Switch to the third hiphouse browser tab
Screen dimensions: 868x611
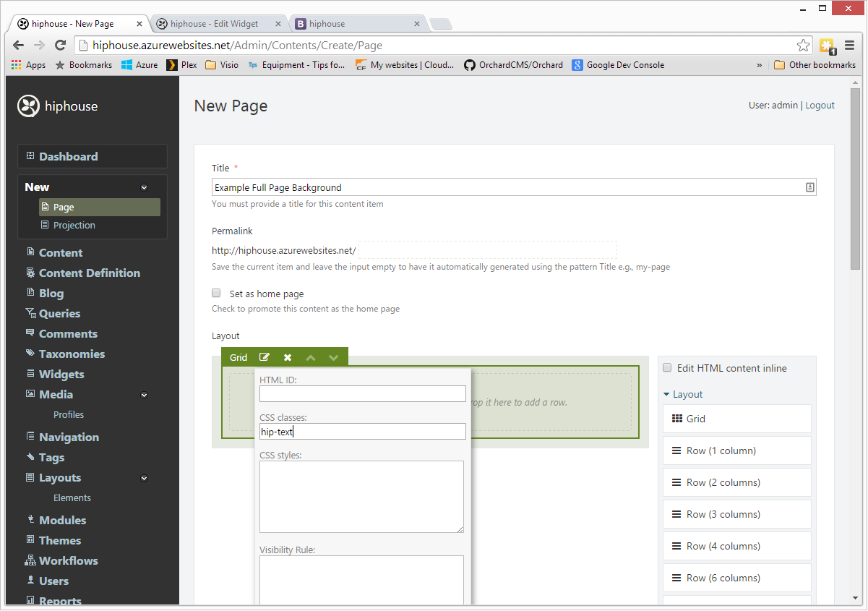pos(356,24)
